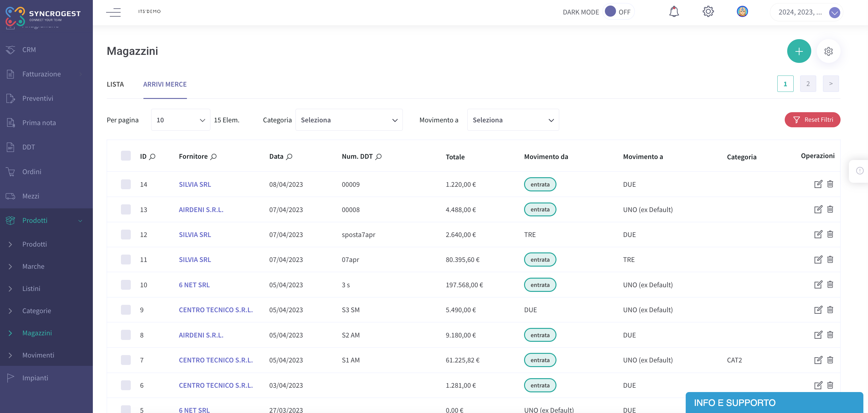Open Listini in the Prodotti submenu
The height and width of the screenshot is (413, 868).
(x=31, y=288)
